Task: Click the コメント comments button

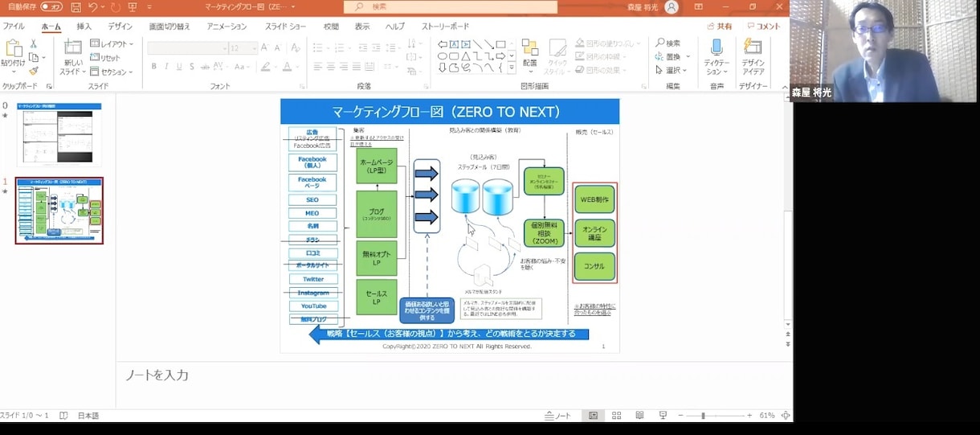Action: point(763,27)
